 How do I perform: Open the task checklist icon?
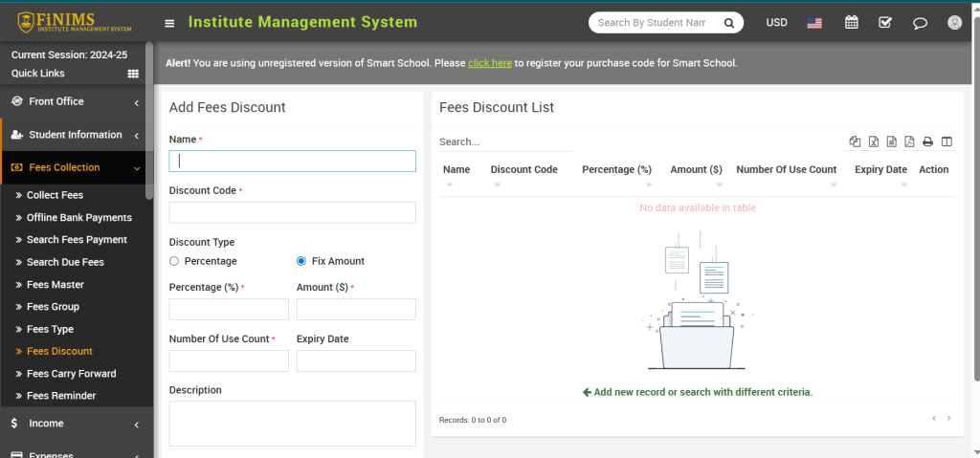point(885,23)
